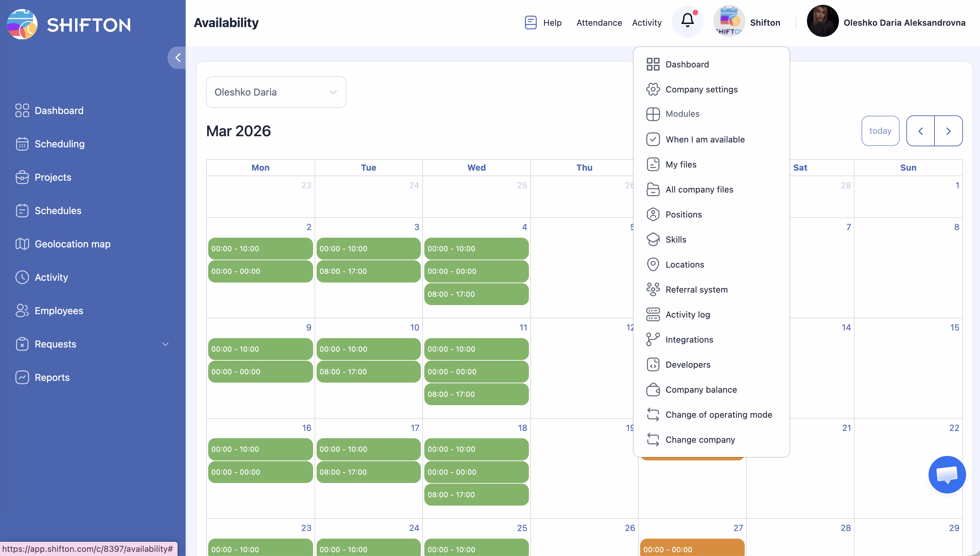Go to next month arrow
Screen dimensions: 980x556
[948, 131]
